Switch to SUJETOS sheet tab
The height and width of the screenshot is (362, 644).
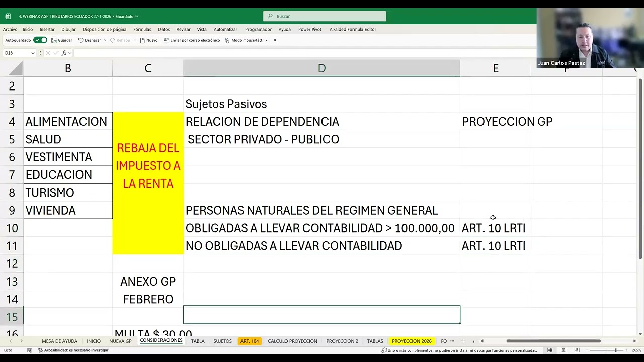coord(222,341)
